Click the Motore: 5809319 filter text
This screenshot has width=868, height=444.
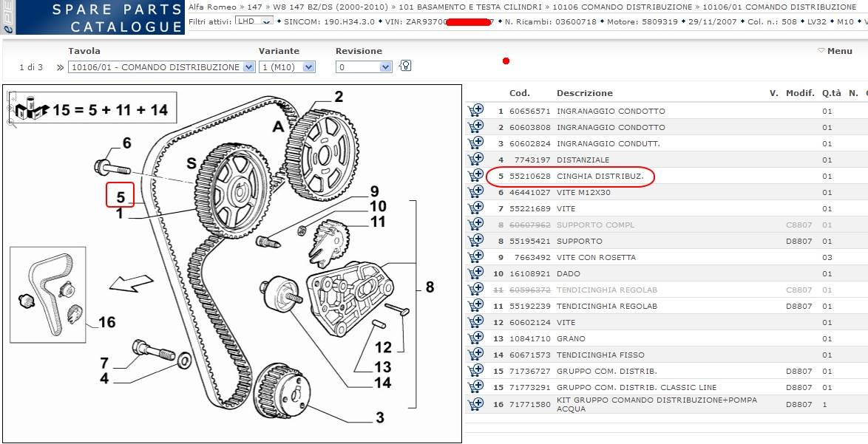coord(641,21)
